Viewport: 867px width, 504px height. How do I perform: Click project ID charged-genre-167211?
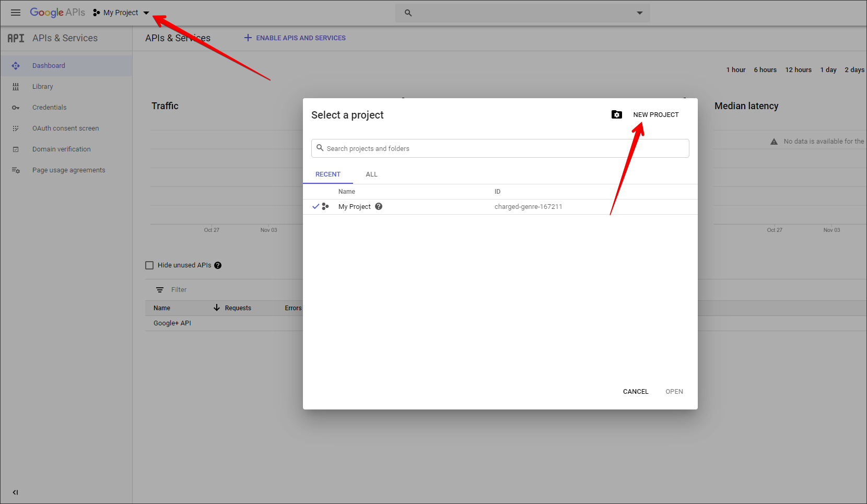529,207
